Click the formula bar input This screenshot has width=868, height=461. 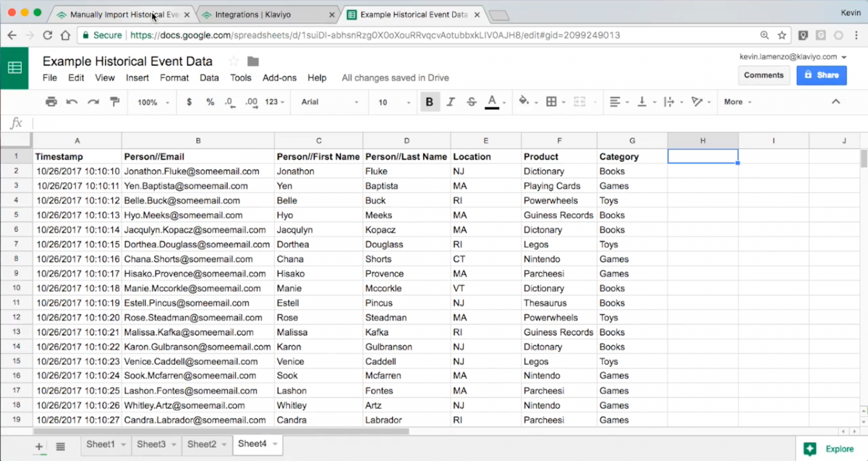[448, 123]
